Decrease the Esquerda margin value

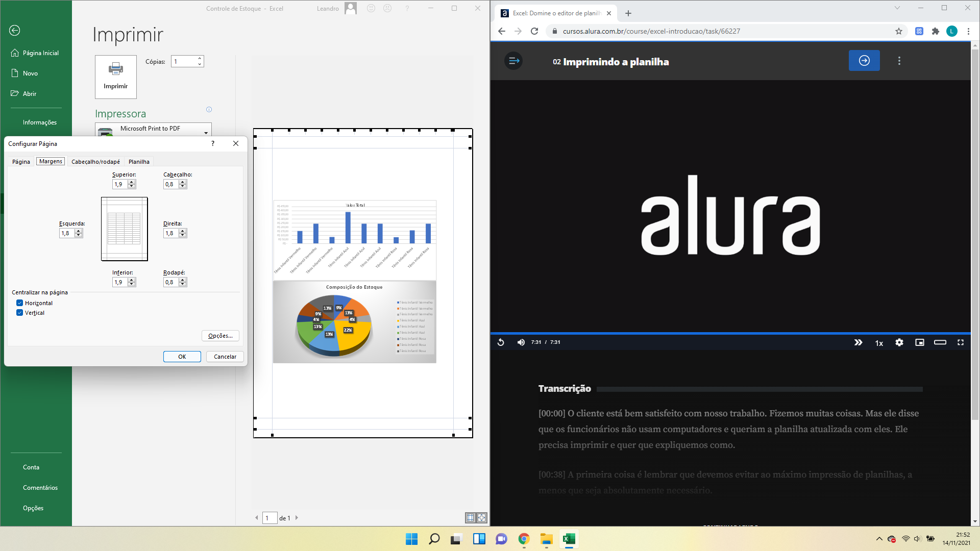pyautogui.click(x=79, y=235)
